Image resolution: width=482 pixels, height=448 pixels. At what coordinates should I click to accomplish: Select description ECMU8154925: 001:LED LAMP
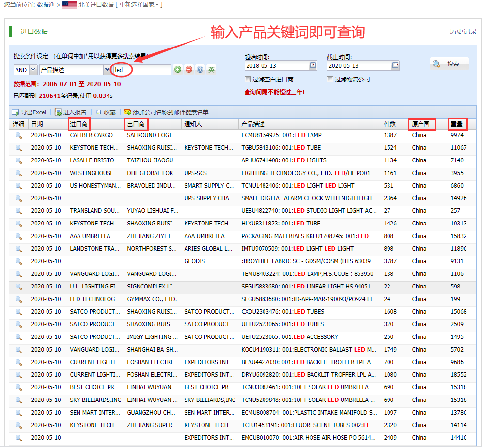coord(281,135)
